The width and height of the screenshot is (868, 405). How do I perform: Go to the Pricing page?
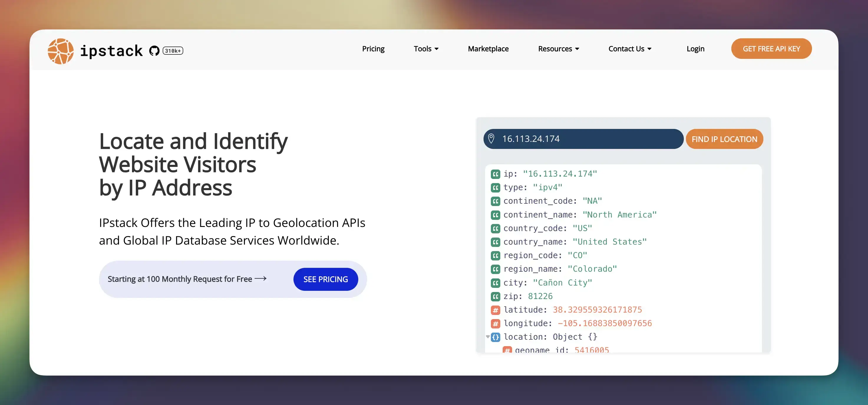tap(373, 49)
